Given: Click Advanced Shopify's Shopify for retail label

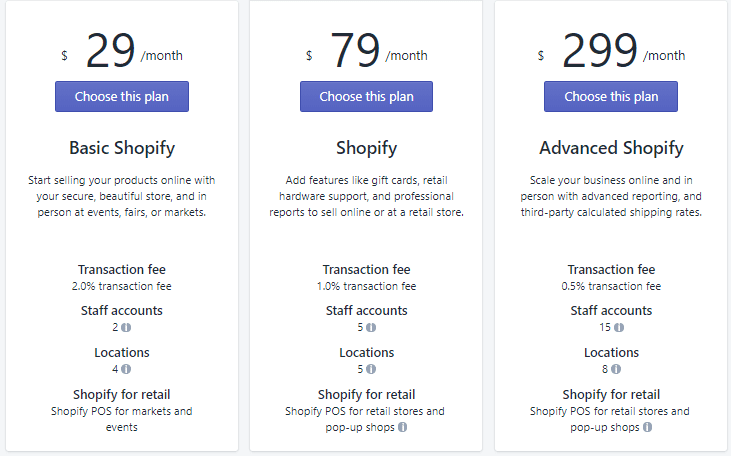Looking at the screenshot, I should point(611,394).
